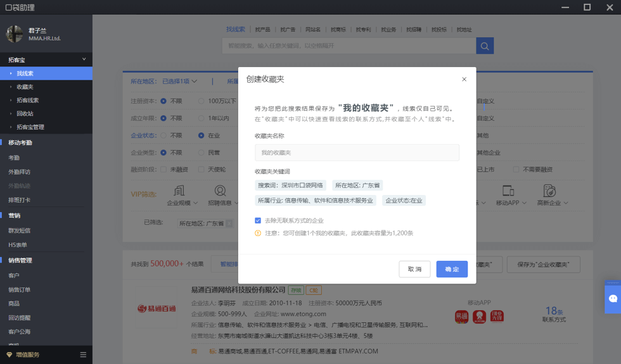Click the blue search magnifier icon
Screen dimensions: 621x364
click(x=485, y=46)
